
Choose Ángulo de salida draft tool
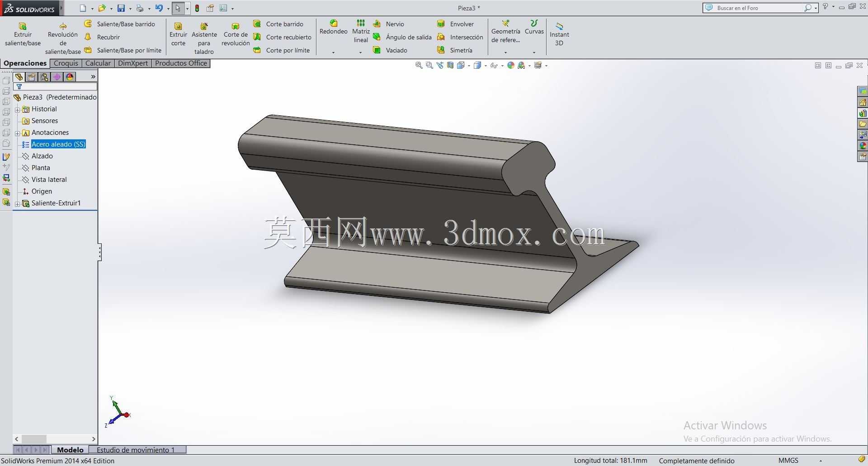click(x=402, y=37)
